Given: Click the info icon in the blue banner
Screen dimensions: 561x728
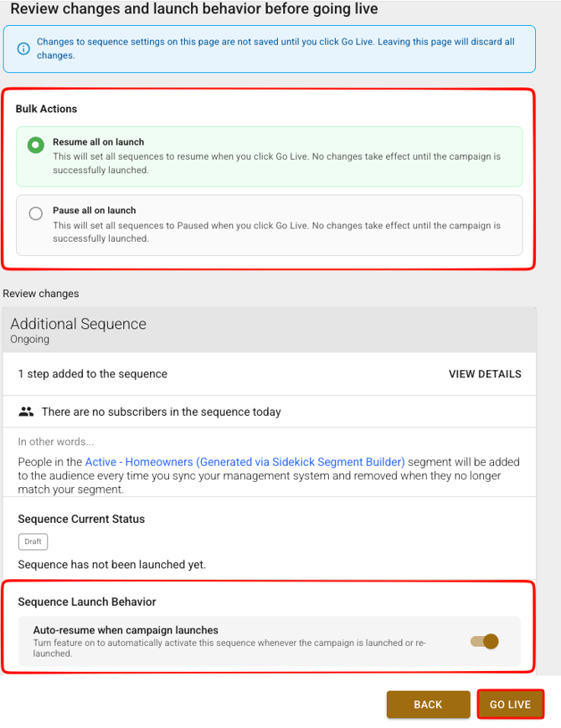Looking at the screenshot, I should (x=23, y=49).
